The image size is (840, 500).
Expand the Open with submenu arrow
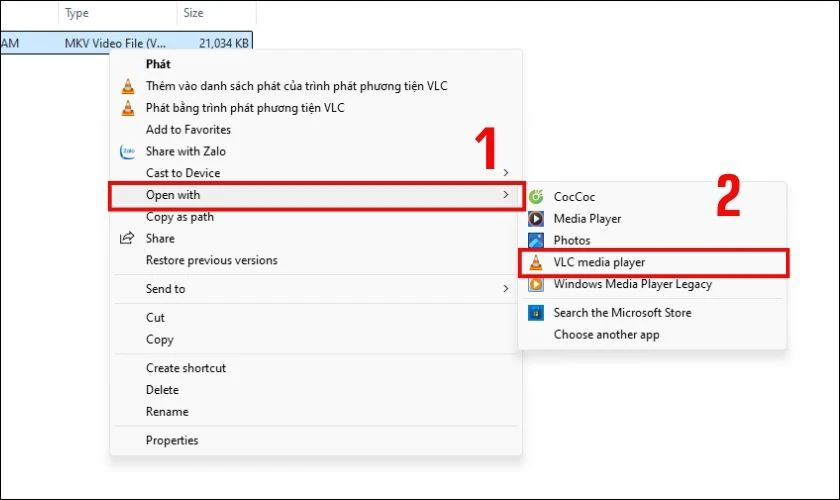[x=506, y=195]
